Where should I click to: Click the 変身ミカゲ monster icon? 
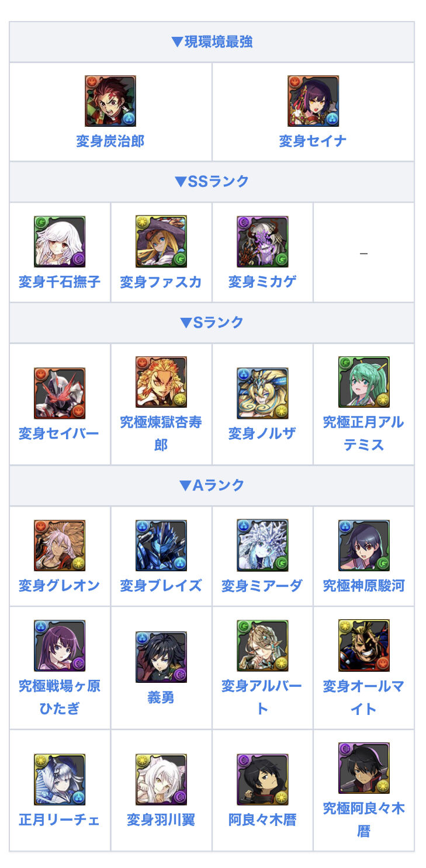[x=262, y=242]
